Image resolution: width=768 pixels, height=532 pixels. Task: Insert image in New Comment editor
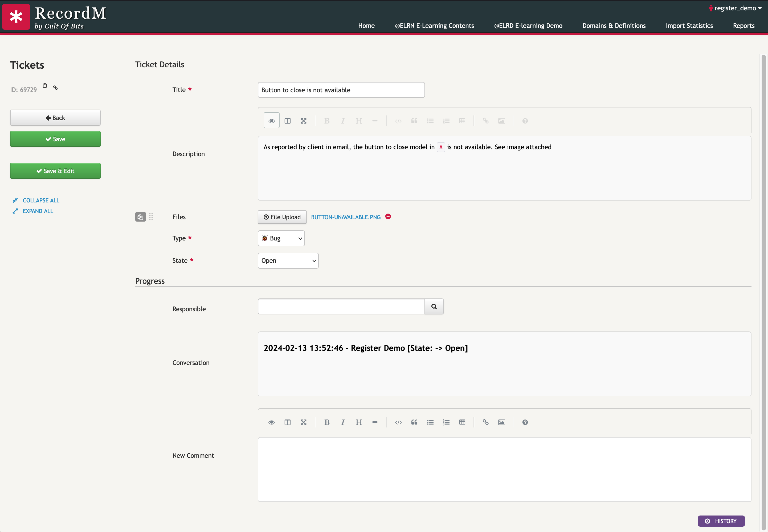(501, 422)
